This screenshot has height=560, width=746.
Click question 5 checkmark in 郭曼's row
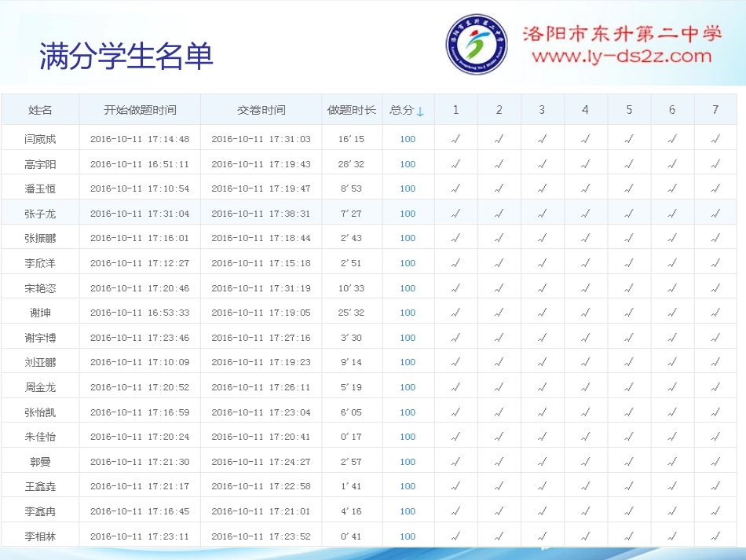(629, 462)
